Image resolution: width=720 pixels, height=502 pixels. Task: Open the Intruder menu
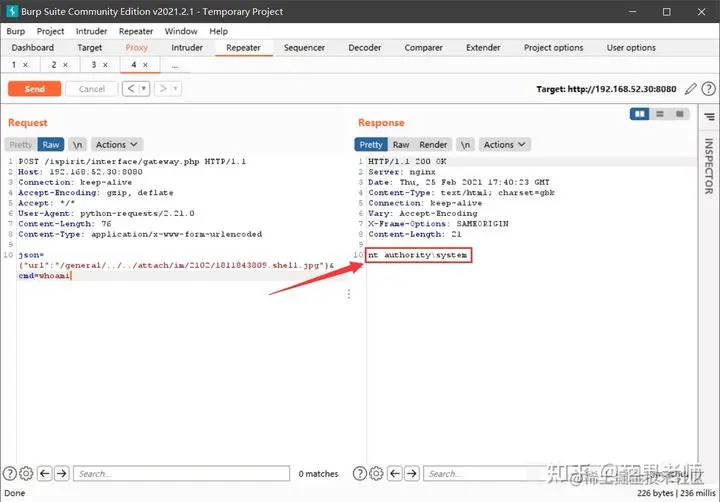[x=91, y=31]
